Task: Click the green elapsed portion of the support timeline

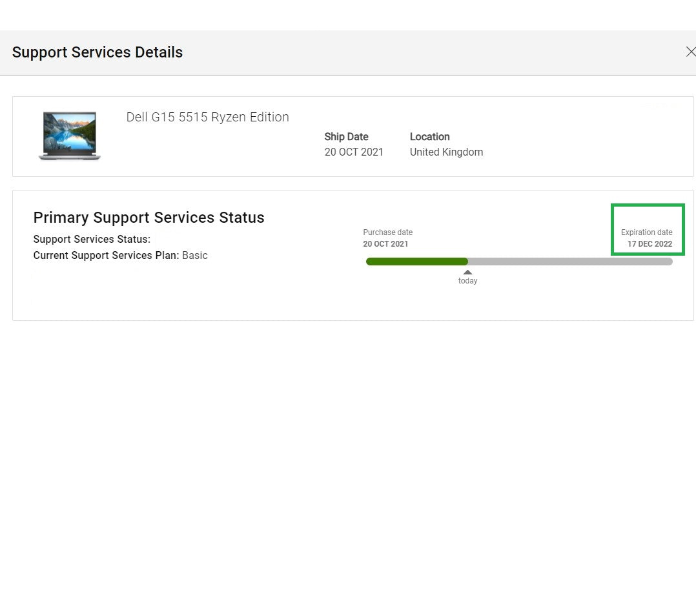Action: (417, 262)
